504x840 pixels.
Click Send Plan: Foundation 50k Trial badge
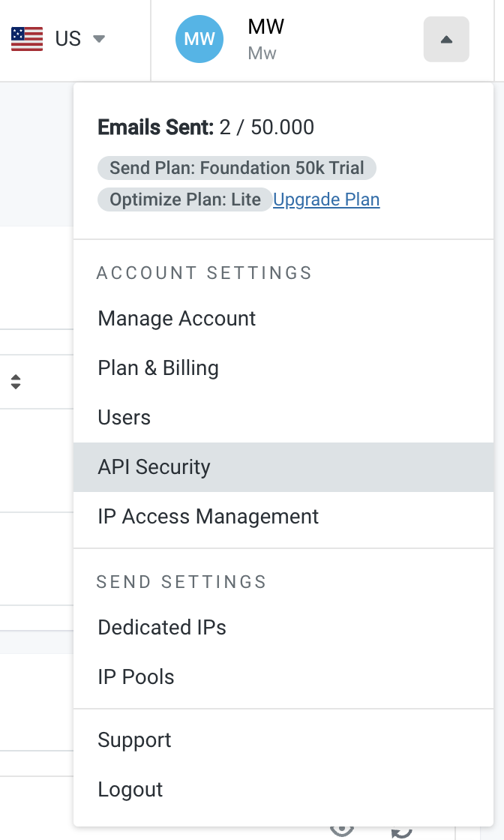point(237,168)
